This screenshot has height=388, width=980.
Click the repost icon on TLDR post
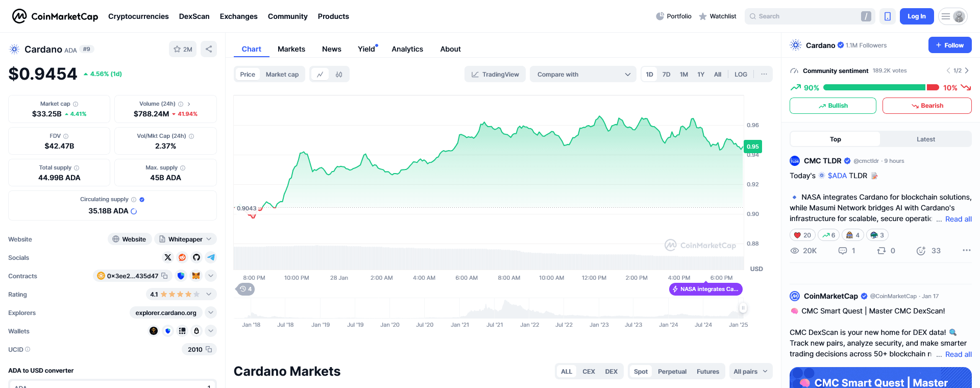pyautogui.click(x=881, y=251)
